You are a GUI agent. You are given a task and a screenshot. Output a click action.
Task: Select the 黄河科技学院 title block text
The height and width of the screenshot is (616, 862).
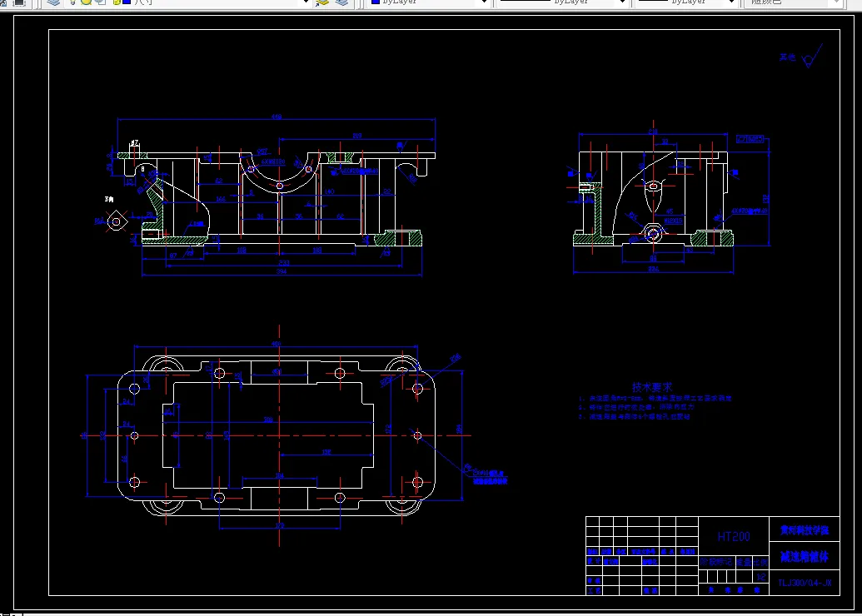805,530
